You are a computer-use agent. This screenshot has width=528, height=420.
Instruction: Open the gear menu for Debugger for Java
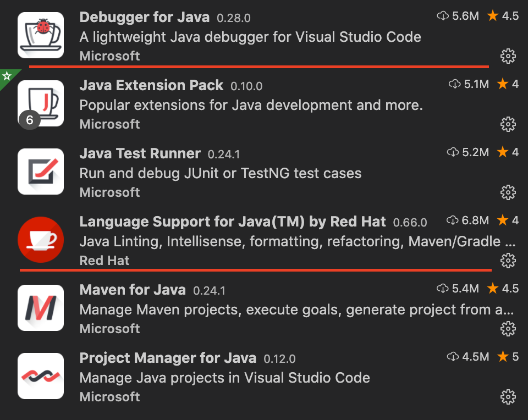(508, 56)
